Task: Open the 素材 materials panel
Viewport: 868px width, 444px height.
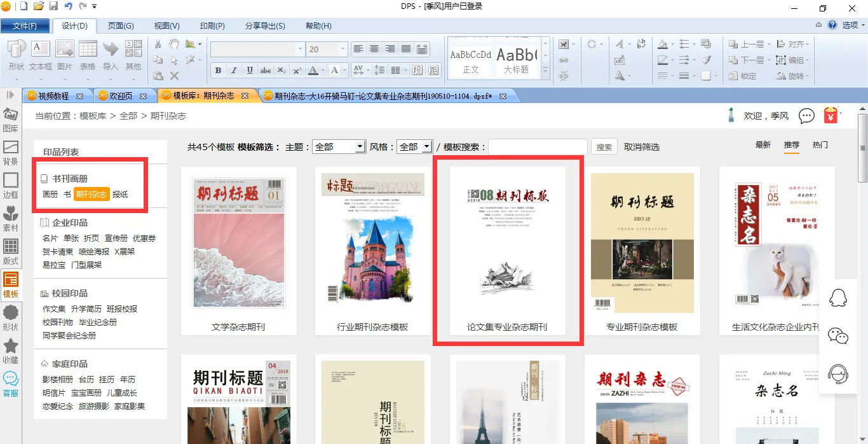Action: pos(11,219)
